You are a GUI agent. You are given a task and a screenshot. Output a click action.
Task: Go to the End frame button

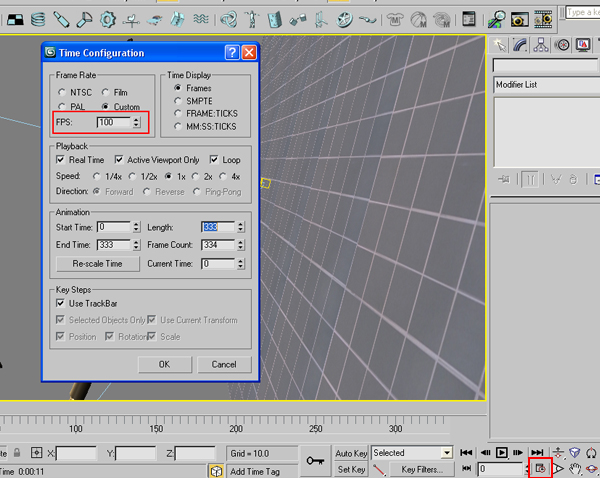(x=537, y=452)
